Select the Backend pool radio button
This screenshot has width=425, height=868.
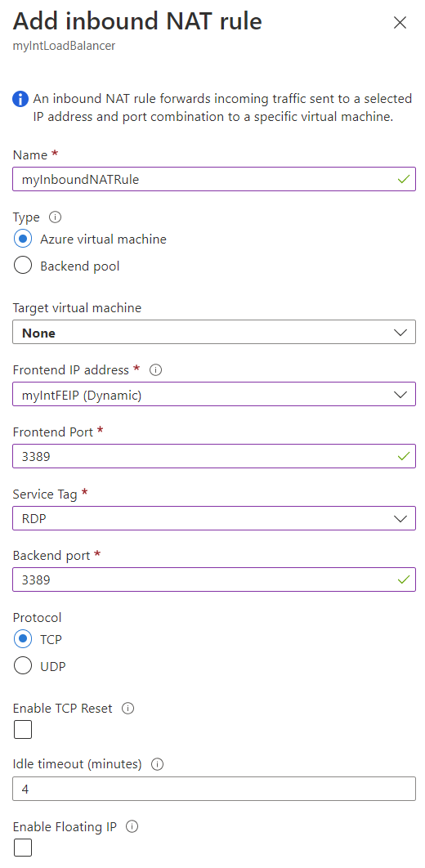point(23,266)
